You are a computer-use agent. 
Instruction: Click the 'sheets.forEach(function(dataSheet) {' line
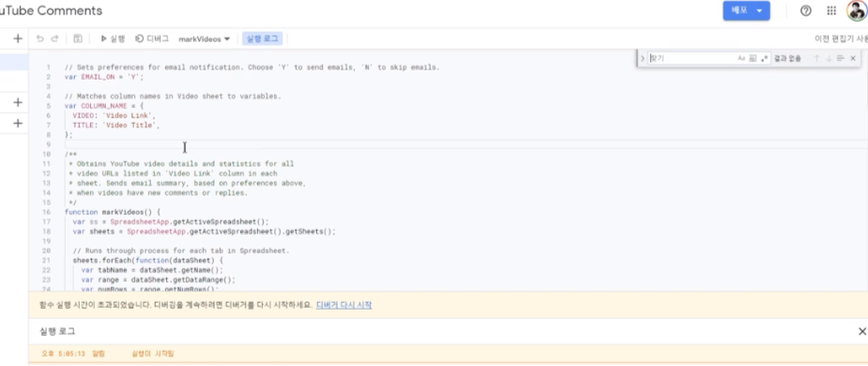pyautogui.click(x=148, y=260)
